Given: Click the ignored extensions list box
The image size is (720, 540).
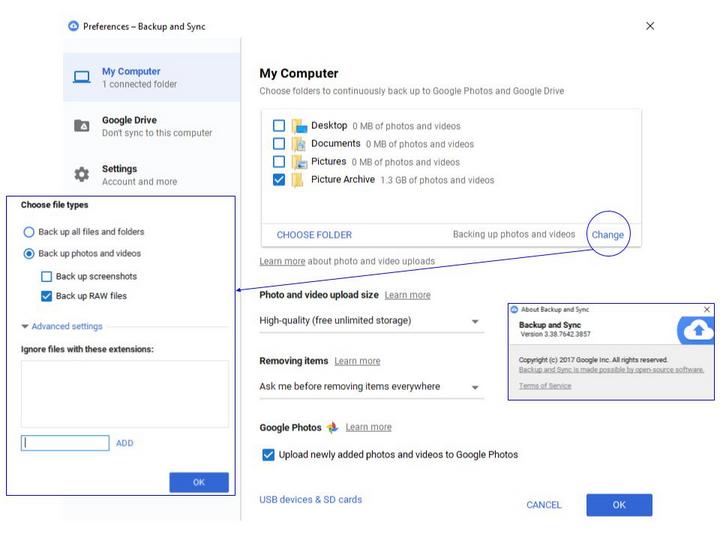Looking at the screenshot, I should (124, 394).
